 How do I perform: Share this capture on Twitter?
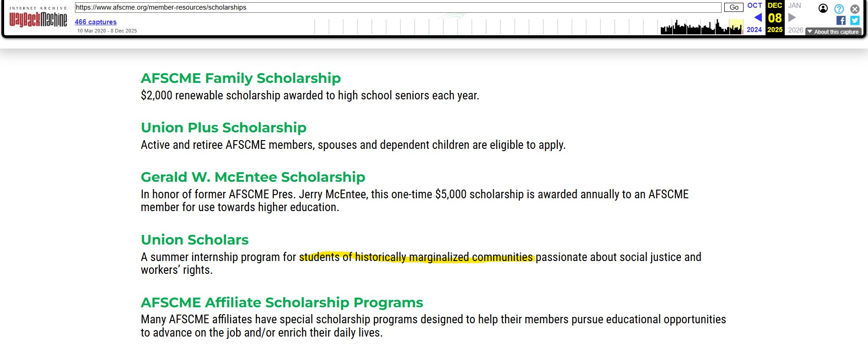[855, 20]
